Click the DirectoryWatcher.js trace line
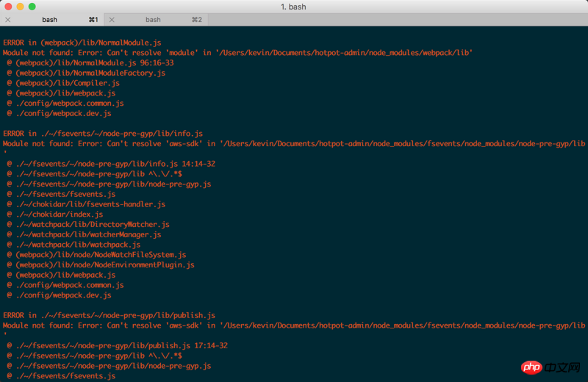The width and height of the screenshot is (588, 382). tap(88, 225)
